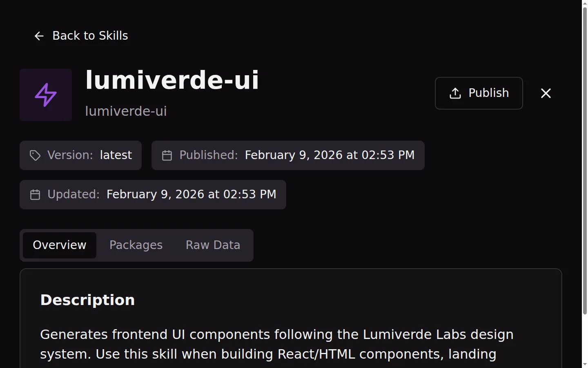Click the tag icon in the Version badge

[x=35, y=155]
